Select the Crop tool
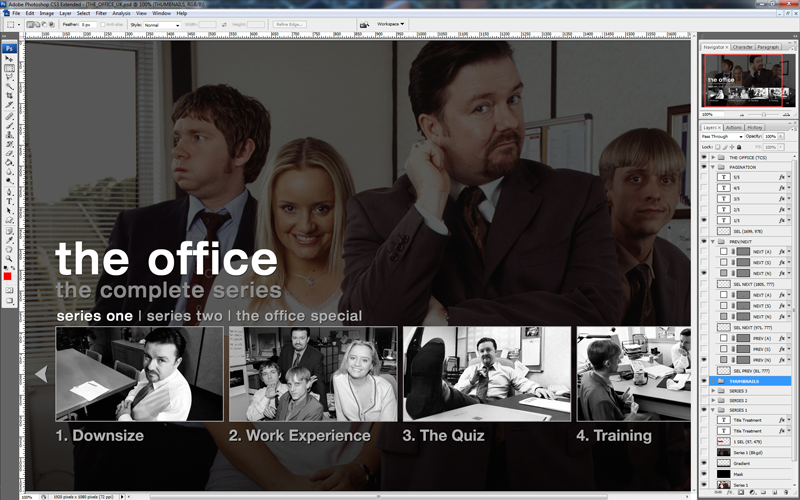The width and height of the screenshot is (800, 500). click(9, 96)
